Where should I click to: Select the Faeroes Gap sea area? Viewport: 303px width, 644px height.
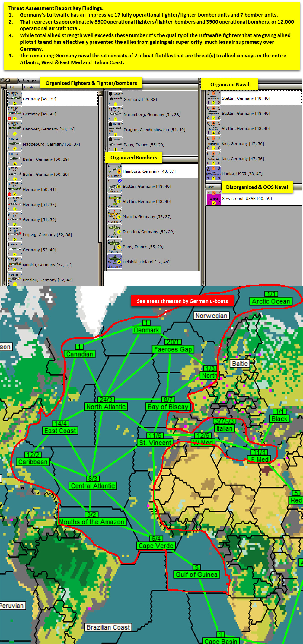(x=173, y=349)
